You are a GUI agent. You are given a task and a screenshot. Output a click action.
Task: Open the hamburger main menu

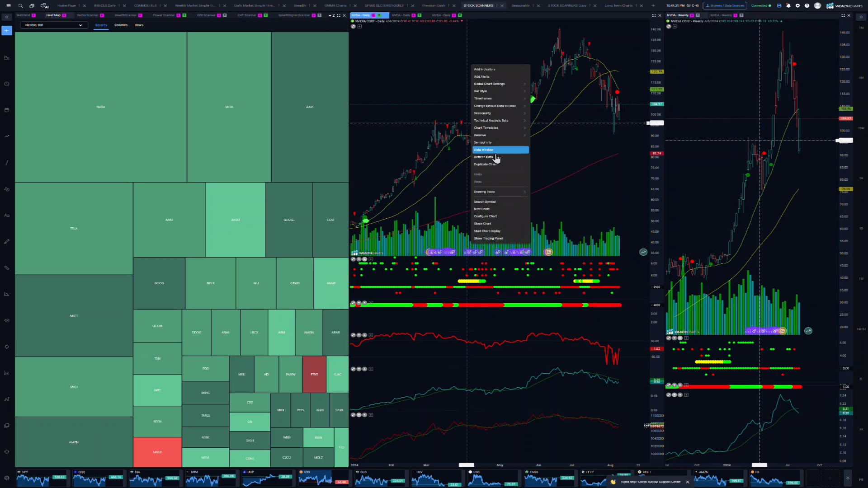(x=9, y=5)
